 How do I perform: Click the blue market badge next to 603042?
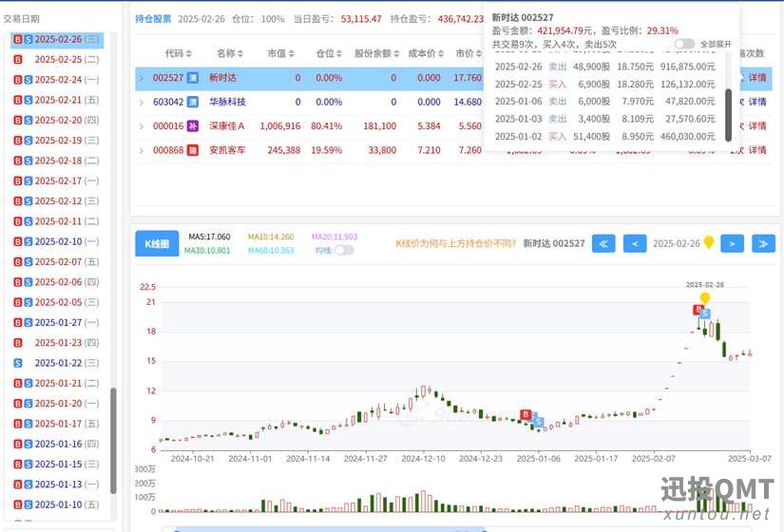pos(193,102)
